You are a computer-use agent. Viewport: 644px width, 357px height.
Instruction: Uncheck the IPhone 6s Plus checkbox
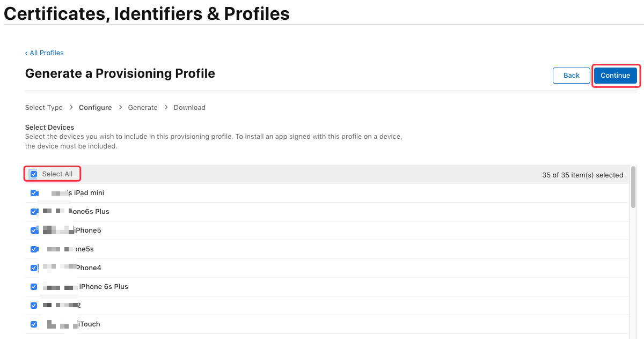pyautogui.click(x=34, y=287)
